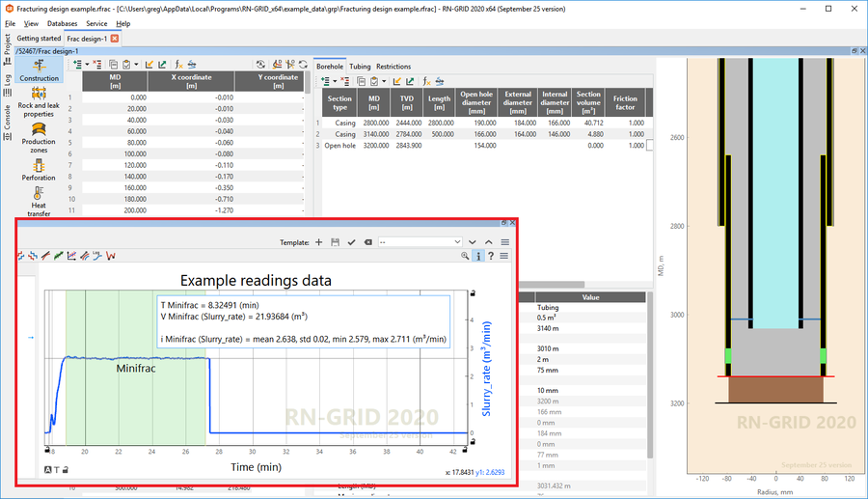Select the first Casing row MD cell

pos(375,124)
